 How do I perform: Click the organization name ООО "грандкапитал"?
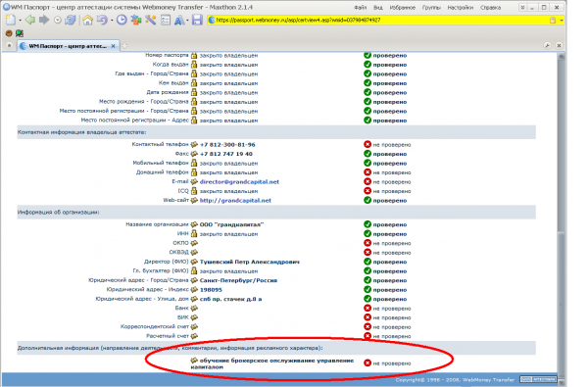click(231, 224)
